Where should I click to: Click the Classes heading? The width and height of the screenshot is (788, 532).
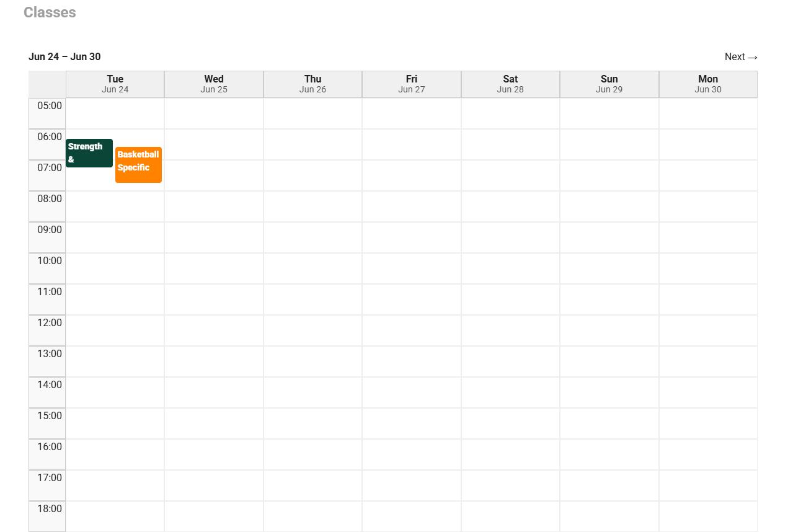(50, 12)
